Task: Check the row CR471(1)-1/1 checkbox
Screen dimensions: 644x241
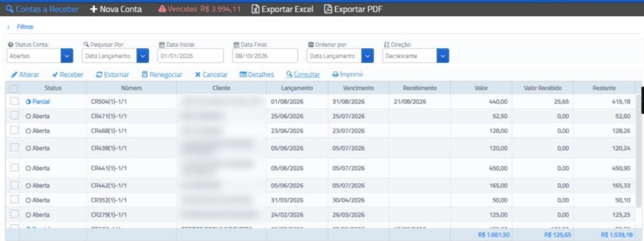Action: tap(14, 115)
